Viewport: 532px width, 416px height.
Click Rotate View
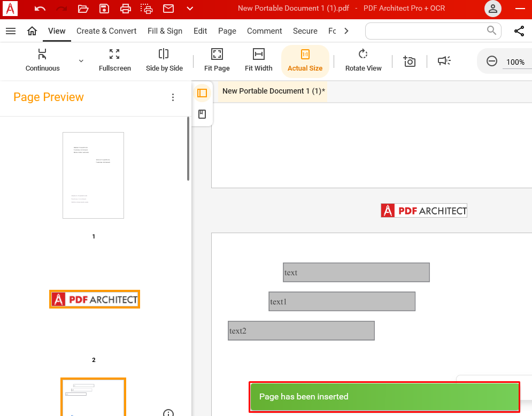(x=364, y=60)
